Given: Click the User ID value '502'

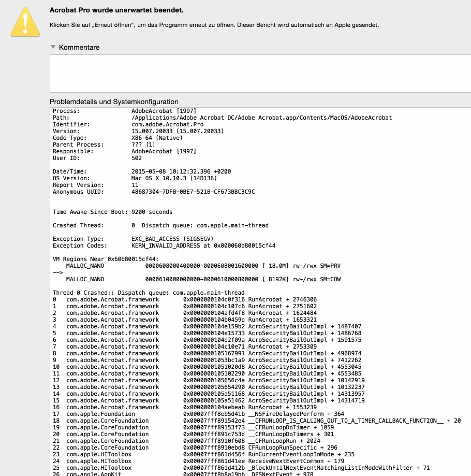Looking at the screenshot, I should [137, 158].
